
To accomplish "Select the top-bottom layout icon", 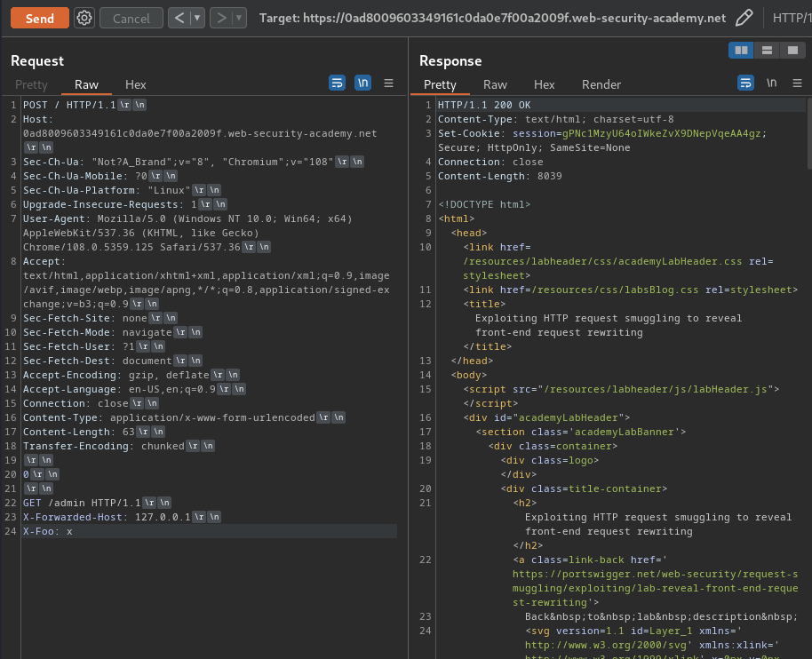I will tap(767, 51).
